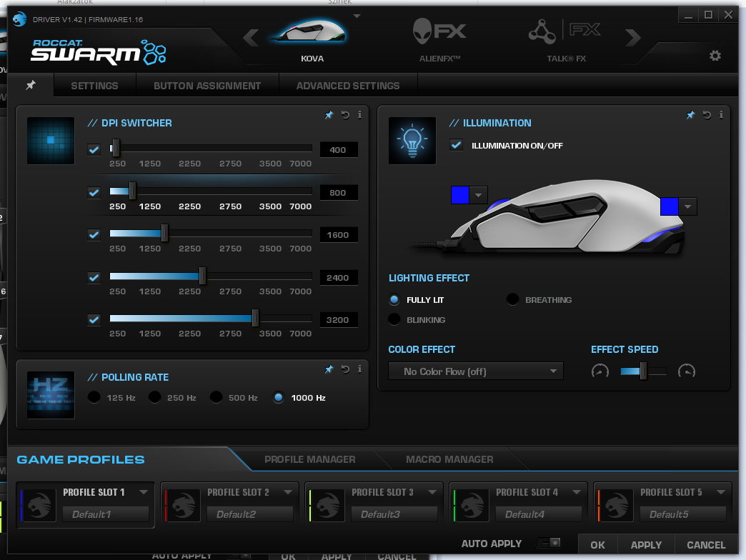746x560 pixels.
Task: Select 125 Hz polling rate
Action: pyautogui.click(x=94, y=397)
